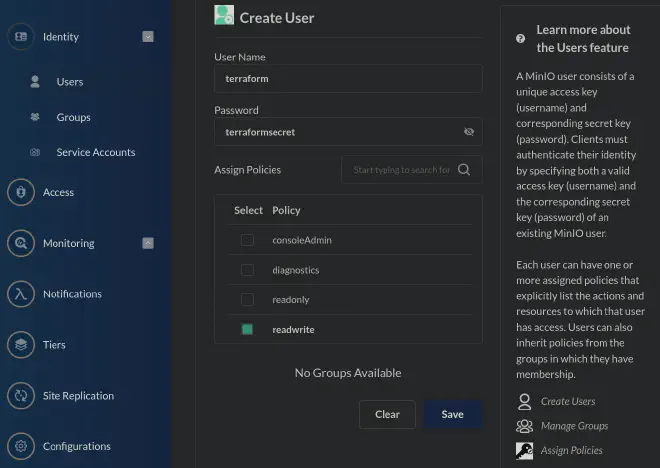660x468 pixels.
Task: Click the Configurations gear icon
Action: pos(21,446)
